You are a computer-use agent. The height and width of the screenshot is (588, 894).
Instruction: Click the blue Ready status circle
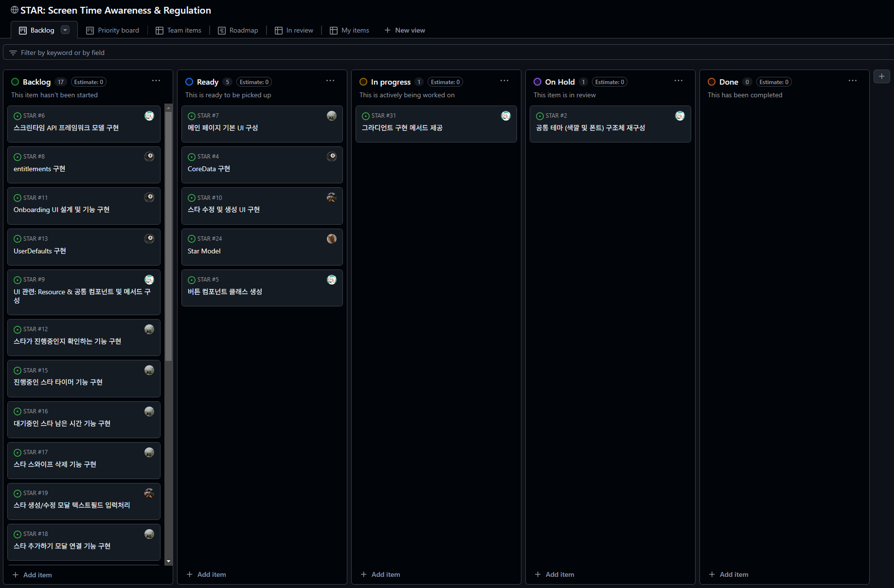[189, 82]
